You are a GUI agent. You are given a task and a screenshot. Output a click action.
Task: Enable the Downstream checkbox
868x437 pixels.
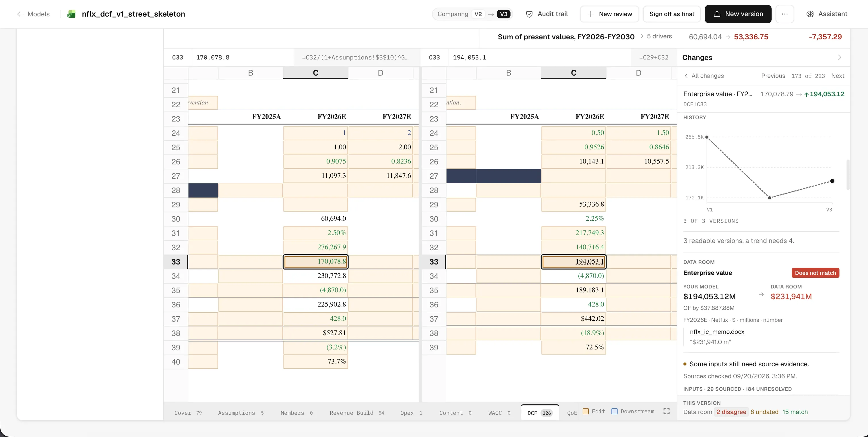tap(614, 411)
